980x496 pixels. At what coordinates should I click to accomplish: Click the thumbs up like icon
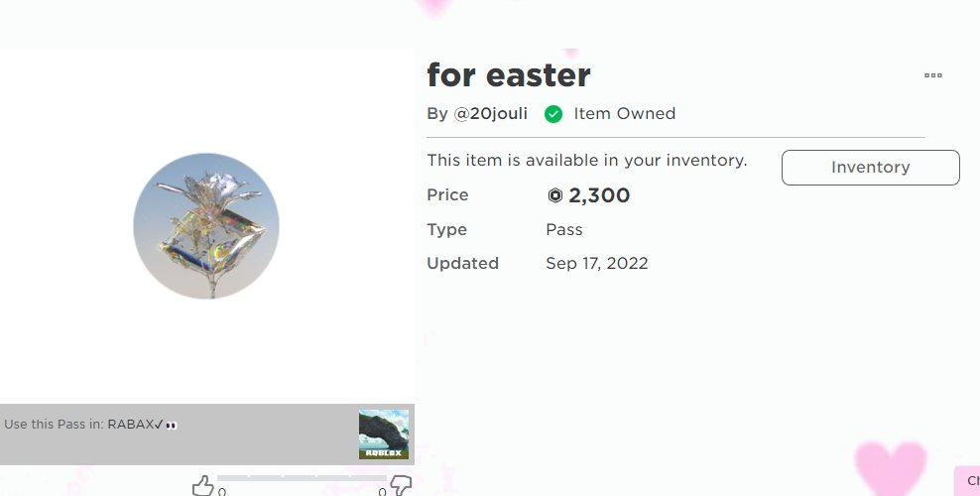[x=202, y=485]
